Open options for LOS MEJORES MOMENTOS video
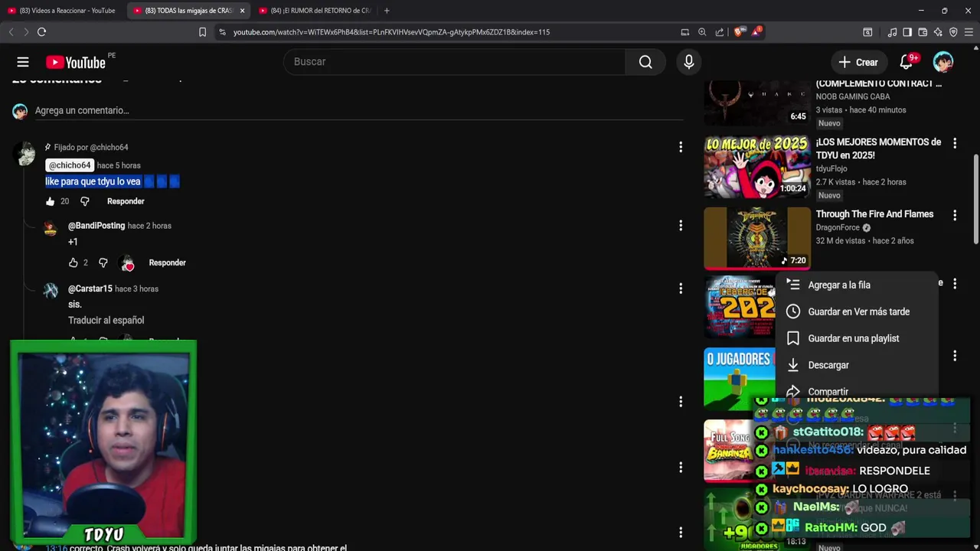 point(955,143)
